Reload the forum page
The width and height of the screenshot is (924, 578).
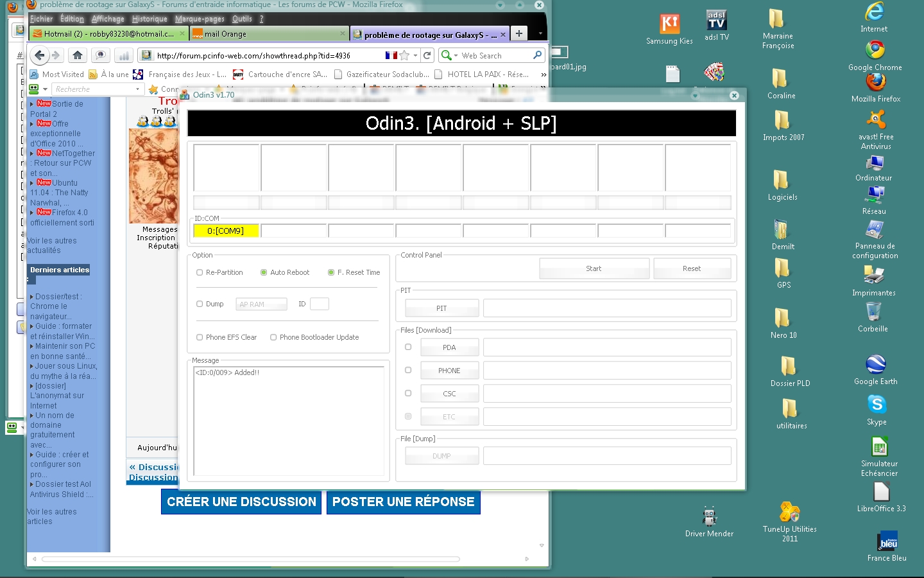point(427,55)
